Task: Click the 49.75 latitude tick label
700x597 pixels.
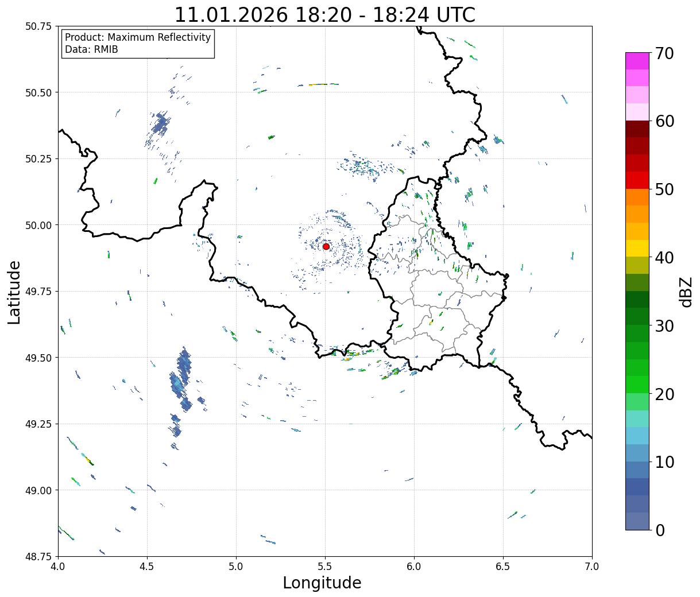Action: (38, 292)
